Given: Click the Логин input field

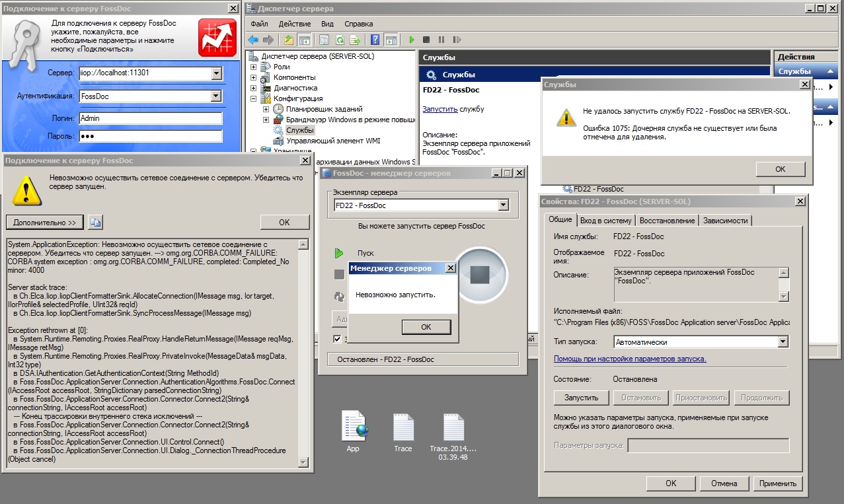Looking at the screenshot, I should coord(150,118).
